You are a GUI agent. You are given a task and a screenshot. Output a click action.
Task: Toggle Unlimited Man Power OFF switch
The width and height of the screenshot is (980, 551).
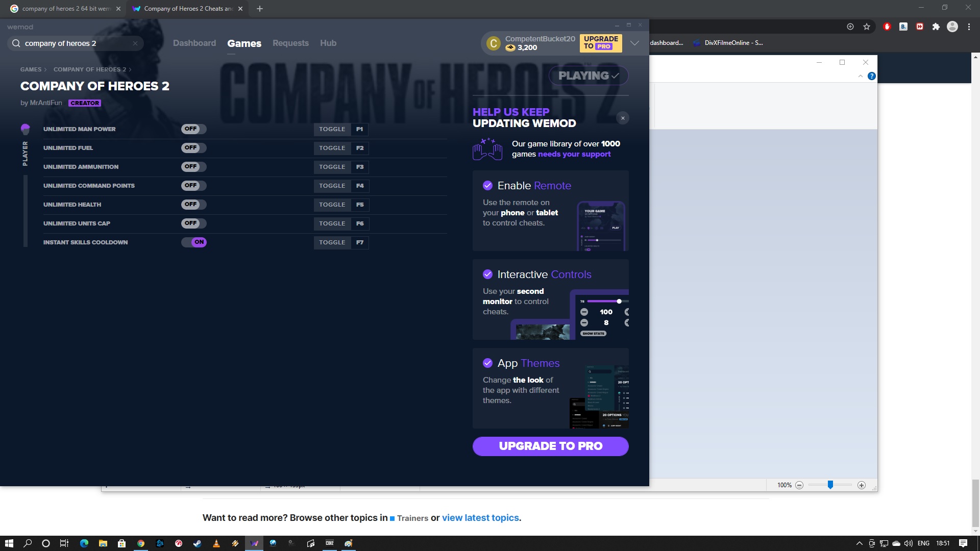(x=192, y=129)
